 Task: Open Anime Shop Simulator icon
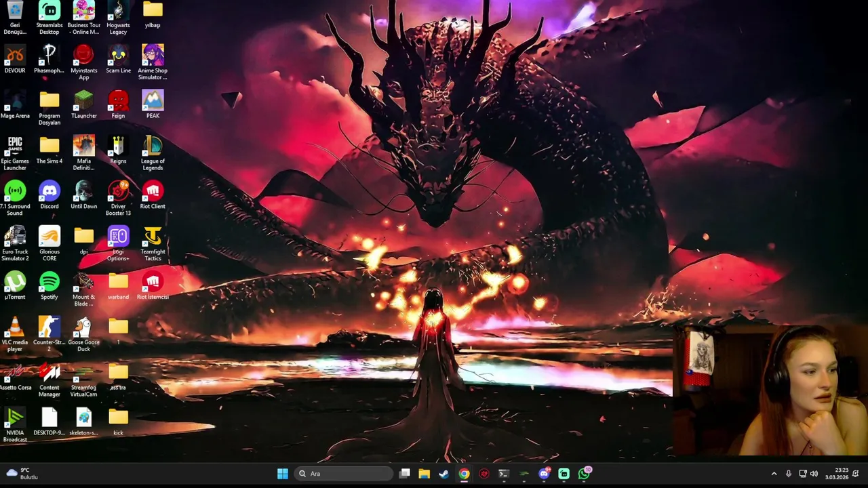point(153,63)
